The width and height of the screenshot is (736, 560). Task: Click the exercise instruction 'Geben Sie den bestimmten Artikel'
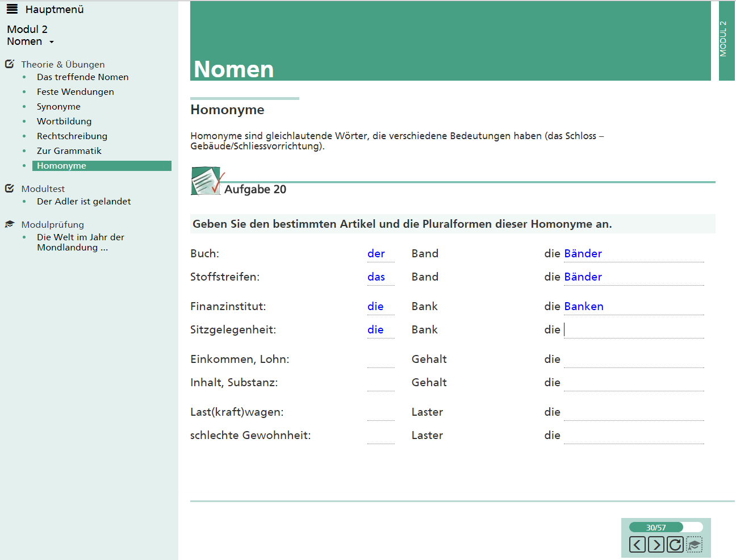[x=402, y=224]
